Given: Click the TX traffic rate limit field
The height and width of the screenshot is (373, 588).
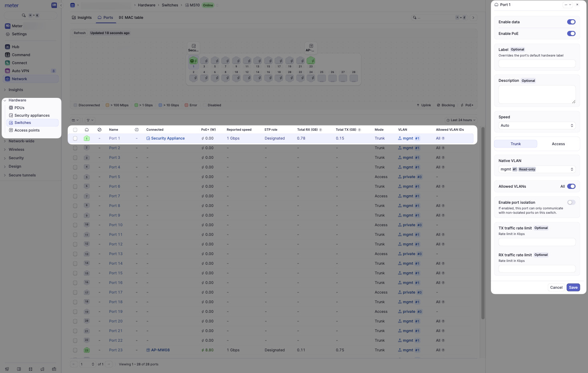Looking at the screenshot, I should click(537, 241).
